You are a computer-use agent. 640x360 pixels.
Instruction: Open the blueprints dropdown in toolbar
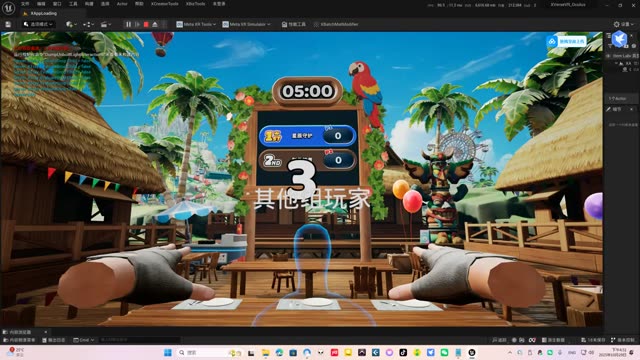pos(88,24)
